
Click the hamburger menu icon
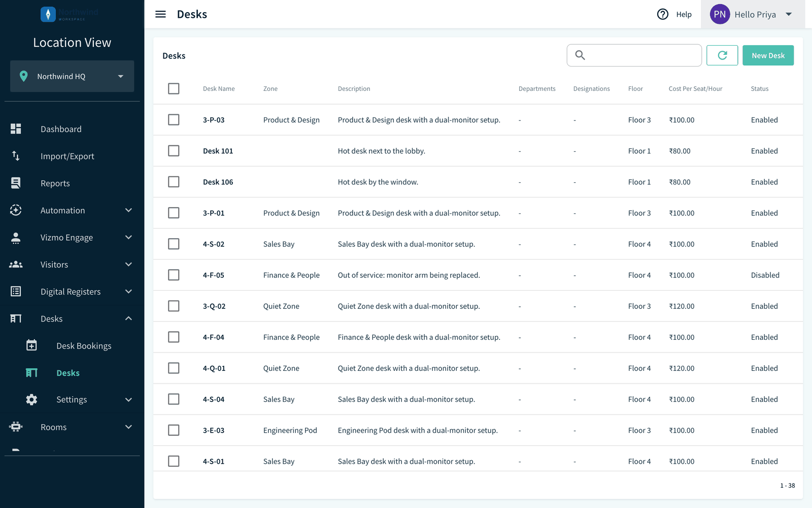coord(160,14)
